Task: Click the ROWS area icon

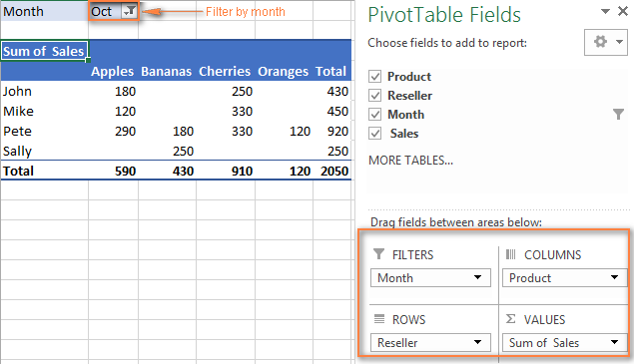Action: 379,319
